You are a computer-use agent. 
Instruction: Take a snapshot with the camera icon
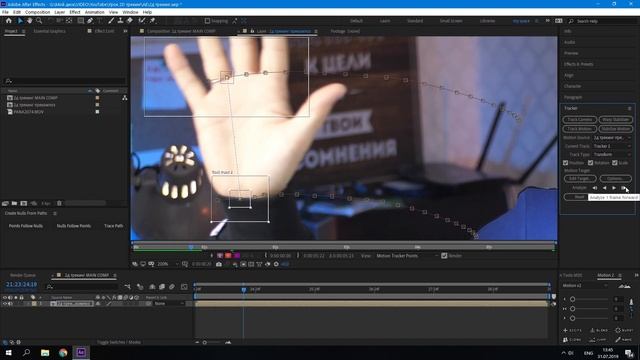click(219, 264)
